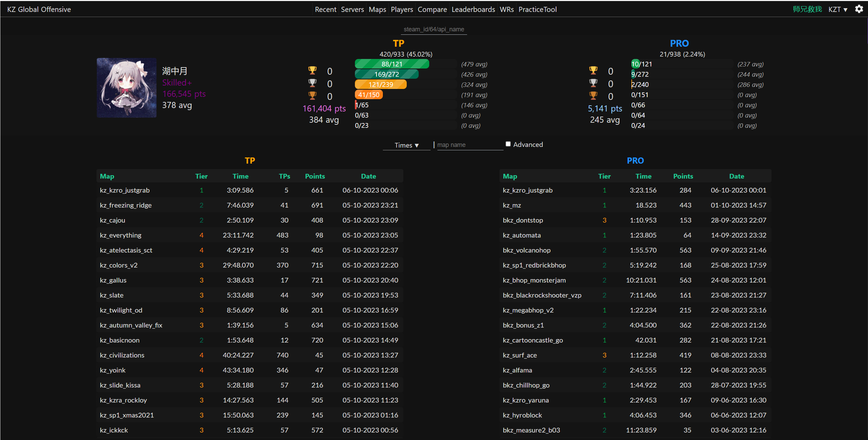Open kz_freezing_ridge in TP table

click(x=125, y=205)
